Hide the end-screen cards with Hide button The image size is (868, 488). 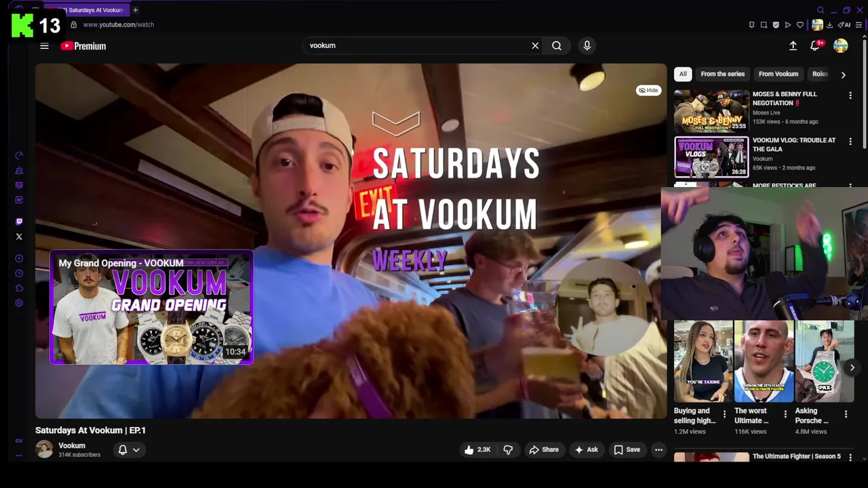click(649, 90)
